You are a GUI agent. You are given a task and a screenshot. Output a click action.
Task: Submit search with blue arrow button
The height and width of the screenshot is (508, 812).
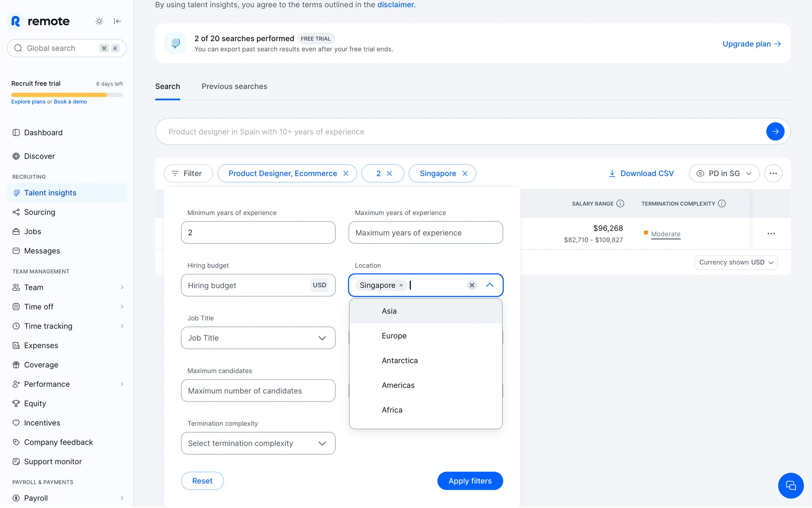775,132
